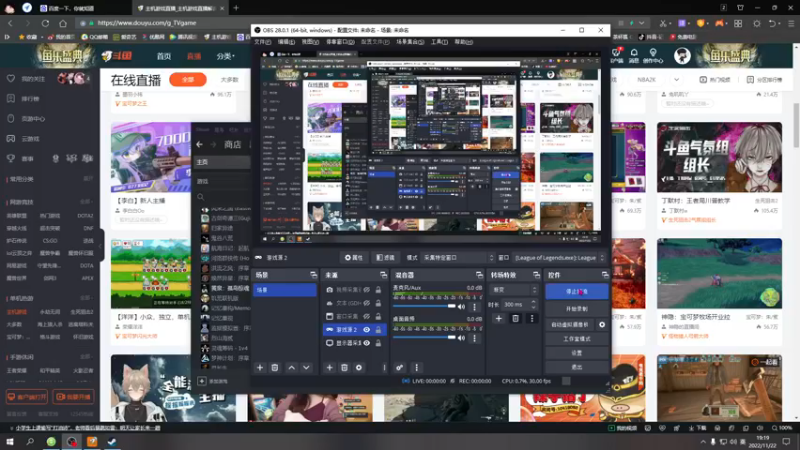This screenshot has width=800, height=450.
Task: Open a new browser tab
Action: tap(236, 8)
